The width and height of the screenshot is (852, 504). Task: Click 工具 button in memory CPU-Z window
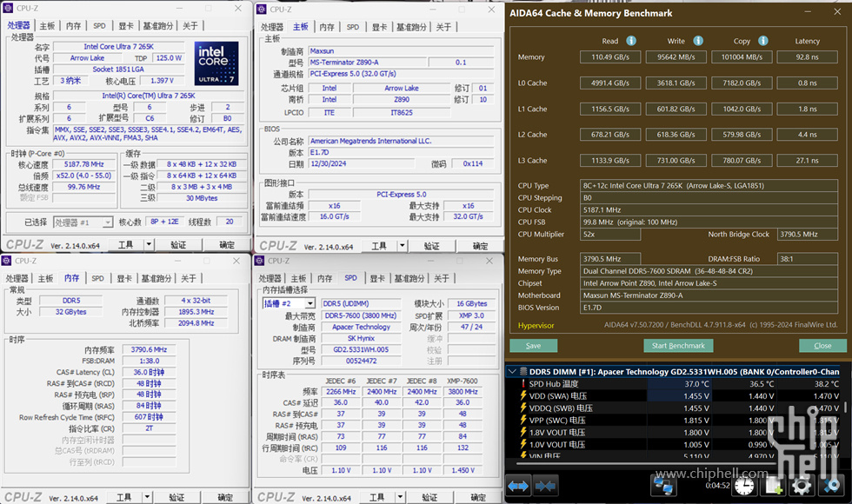click(123, 497)
